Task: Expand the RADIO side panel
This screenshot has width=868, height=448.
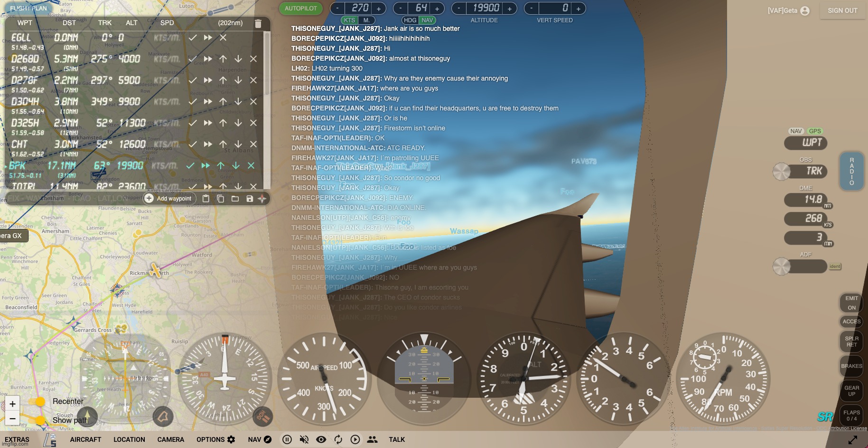Action: pos(851,171)
